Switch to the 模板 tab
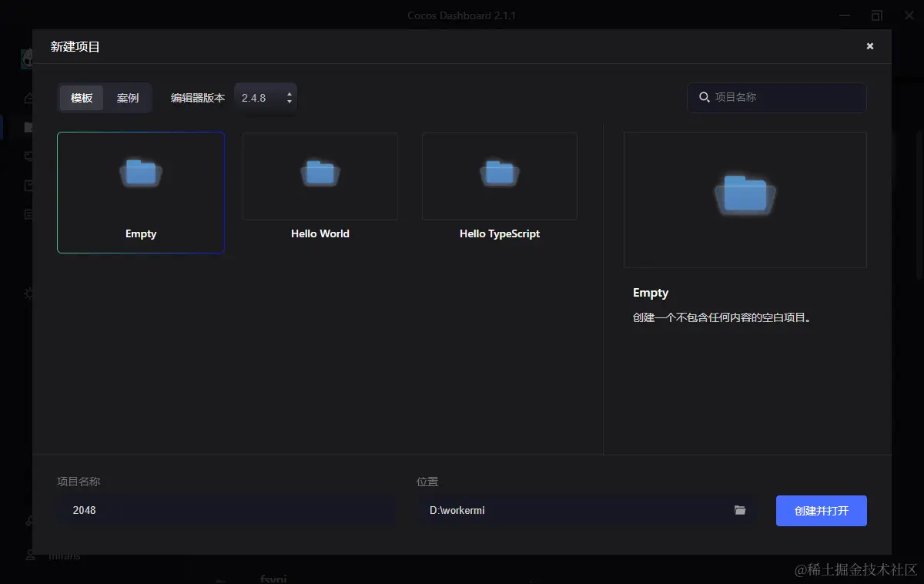924x584 pixels. pos(82,98)
